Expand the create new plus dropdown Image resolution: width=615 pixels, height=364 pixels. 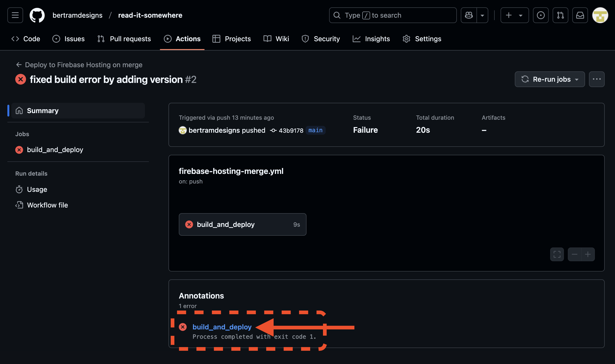515,15
